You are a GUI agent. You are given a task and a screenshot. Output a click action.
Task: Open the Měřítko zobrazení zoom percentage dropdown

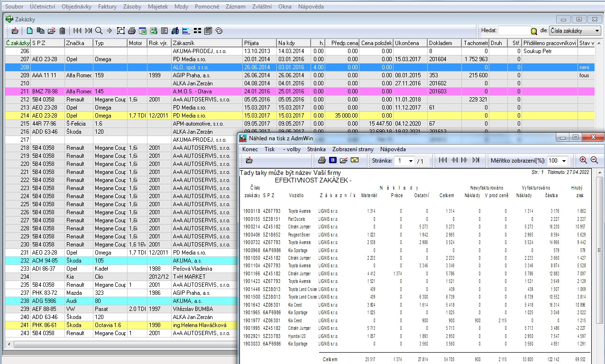click(564, 161)
